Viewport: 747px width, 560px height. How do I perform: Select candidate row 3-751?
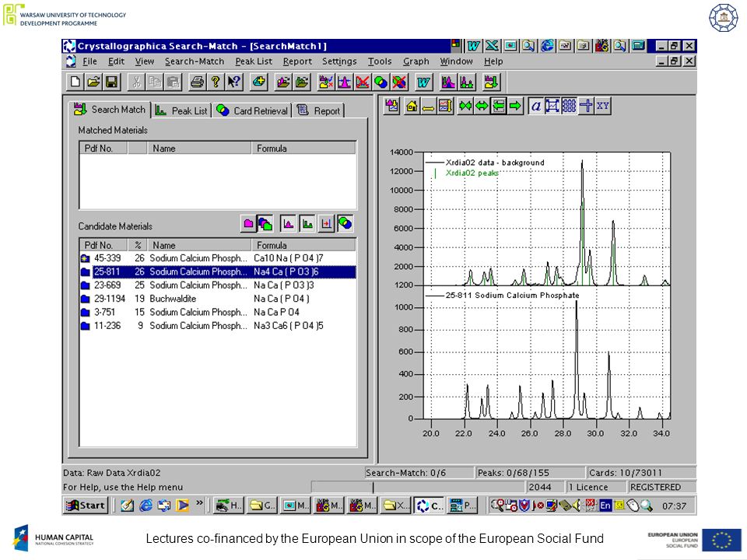[218, 313]
